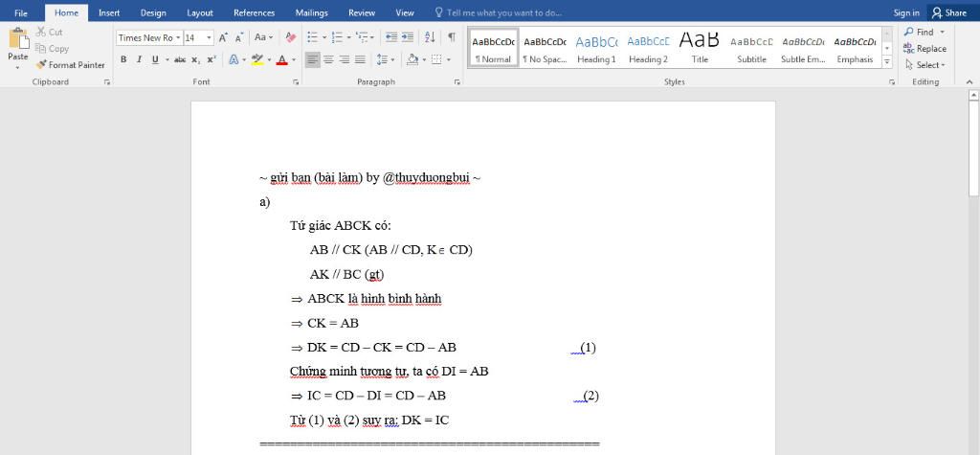Increase paragraph indent

pyautogui.click(x=408, y=37)
